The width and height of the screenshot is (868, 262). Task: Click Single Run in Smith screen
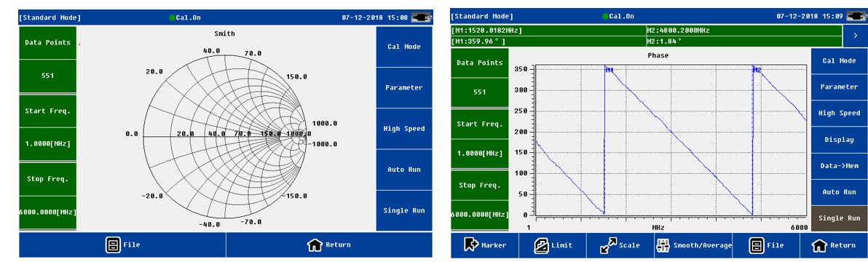pyautogui.click(x=404, y=210)
